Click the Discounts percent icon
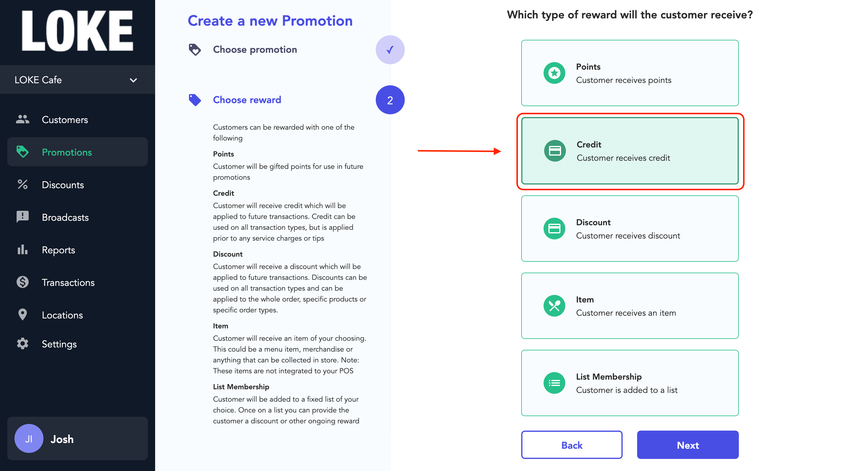Screen dimensions: 868x471 pos(23,185)
